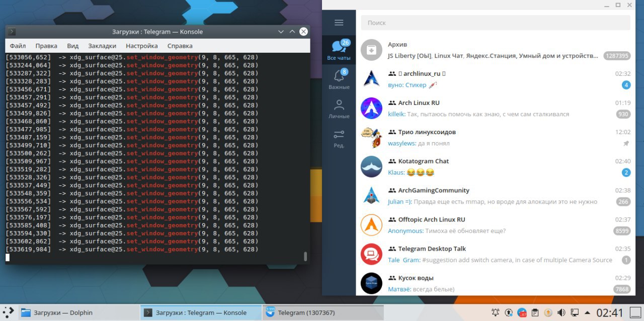This screenshot has height=321, width=644.
Task: Open the archlinux_ru chat row
Action: click(496, 79)
